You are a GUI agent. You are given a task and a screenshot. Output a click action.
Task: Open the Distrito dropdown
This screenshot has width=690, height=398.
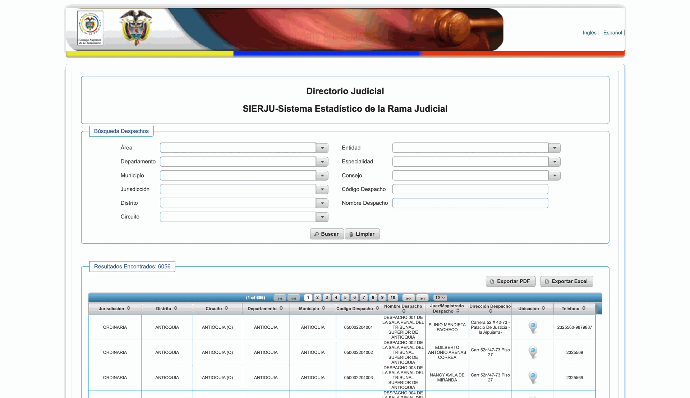(x=323, y=203)
